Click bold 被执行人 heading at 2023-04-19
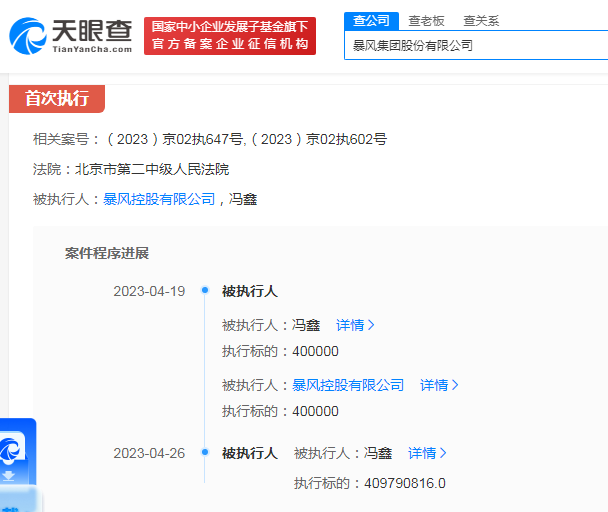The height and width of the screenshot is (512, 608). point(250,291)
